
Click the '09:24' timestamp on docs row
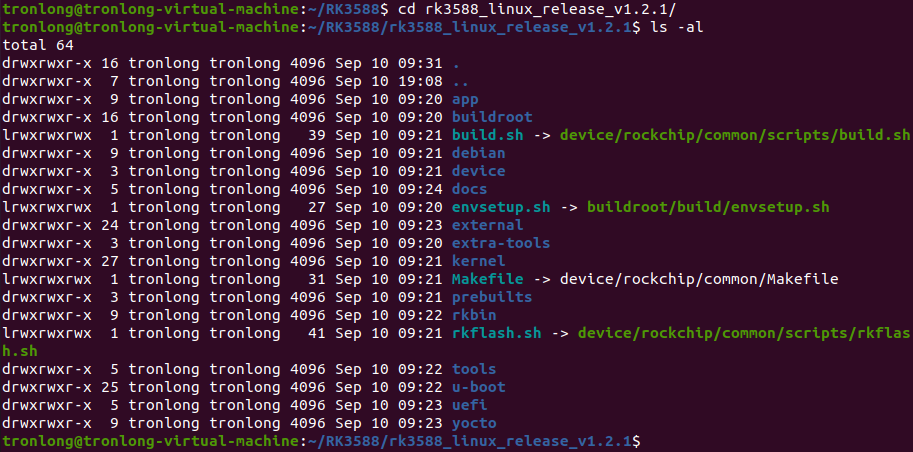(420, 189)
